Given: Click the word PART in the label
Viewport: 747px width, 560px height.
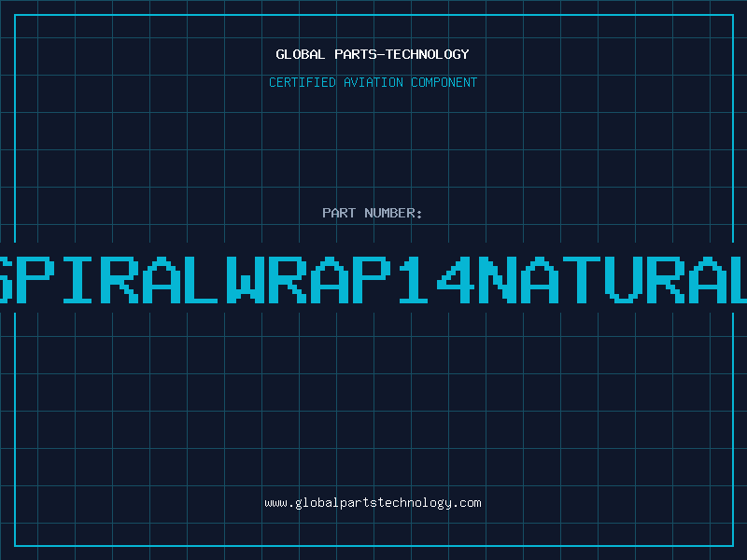Looking at the screenshot, I should tap(338, 214).
